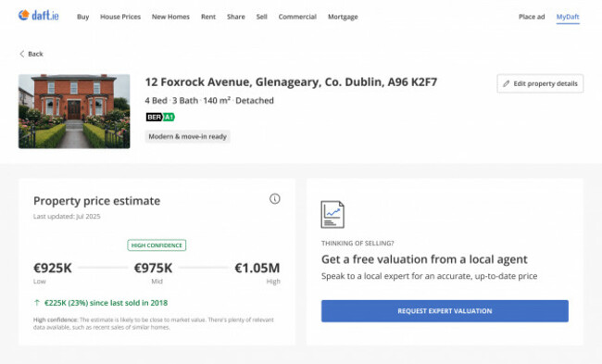Open the Share menu item
The image size is (602, 364).
tap(236, 17)
